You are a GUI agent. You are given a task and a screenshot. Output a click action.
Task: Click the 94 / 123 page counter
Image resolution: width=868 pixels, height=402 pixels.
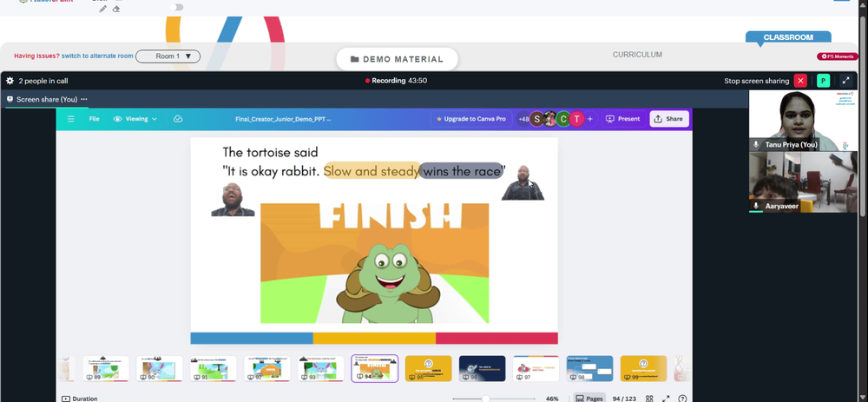[624, 399]
